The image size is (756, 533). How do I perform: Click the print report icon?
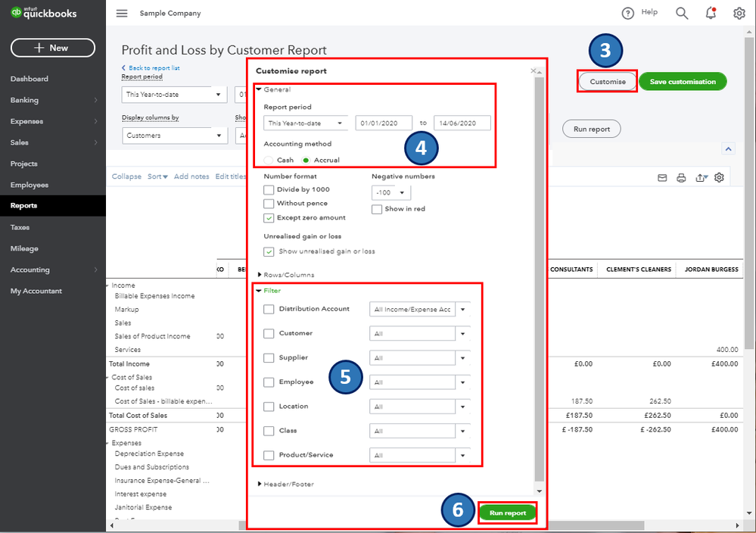coord(681,178)
